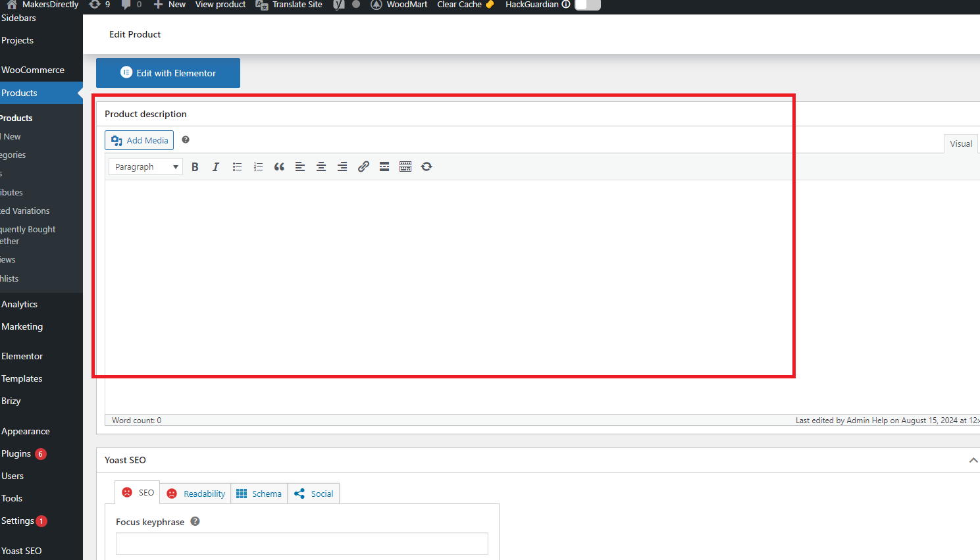
Task: Apply italic formatting in editor toolbar
Action: point(216,166)
